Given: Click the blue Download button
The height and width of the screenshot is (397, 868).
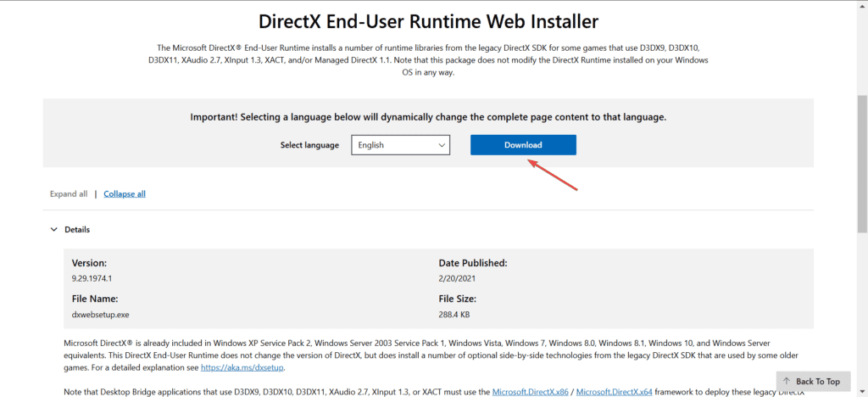Looking at the screenshot, I should 523,145.
